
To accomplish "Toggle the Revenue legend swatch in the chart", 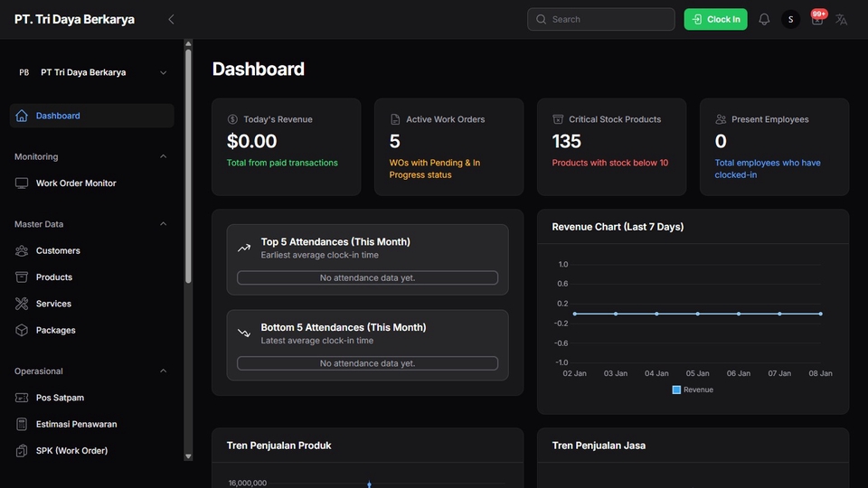I will [676, 389].
